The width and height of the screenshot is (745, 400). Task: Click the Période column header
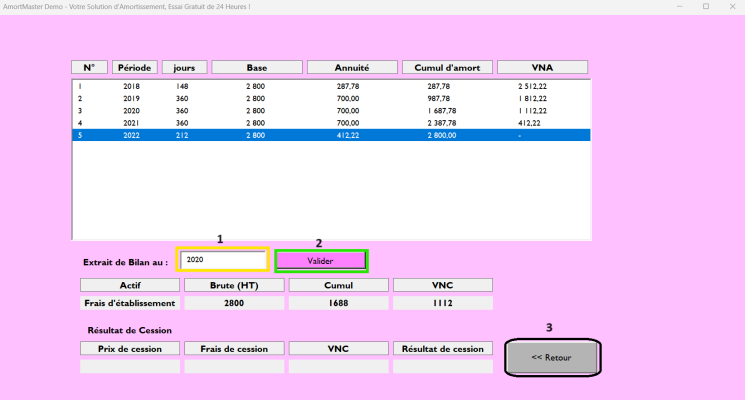pyautogui.click(x=134, y=67)
